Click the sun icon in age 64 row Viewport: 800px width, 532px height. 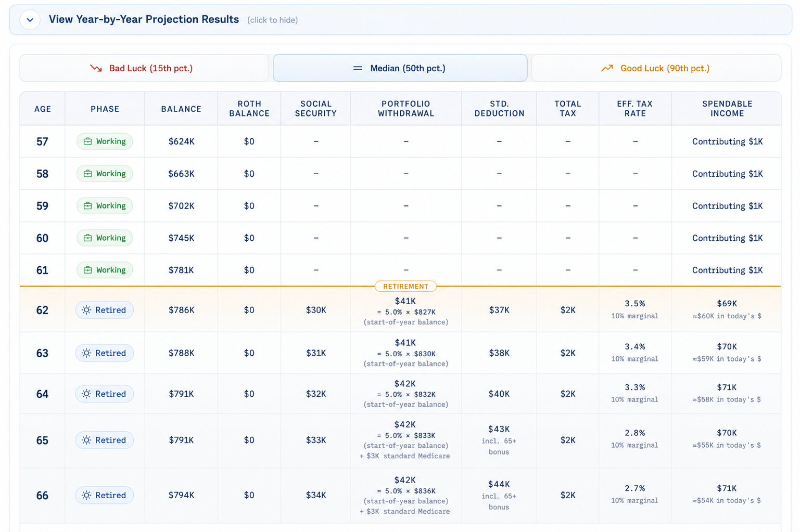(86, 394)
